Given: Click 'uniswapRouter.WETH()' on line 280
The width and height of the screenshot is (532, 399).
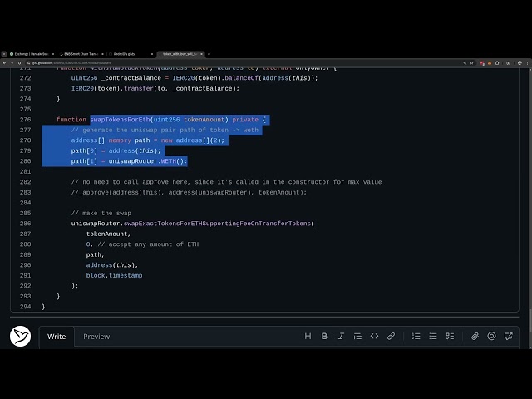Looking at the screenshot, I should pyautogui.click(x=148, y=161).
